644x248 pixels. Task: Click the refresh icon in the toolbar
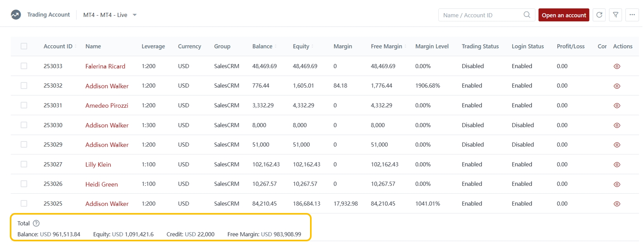click(x=599, y=15)
